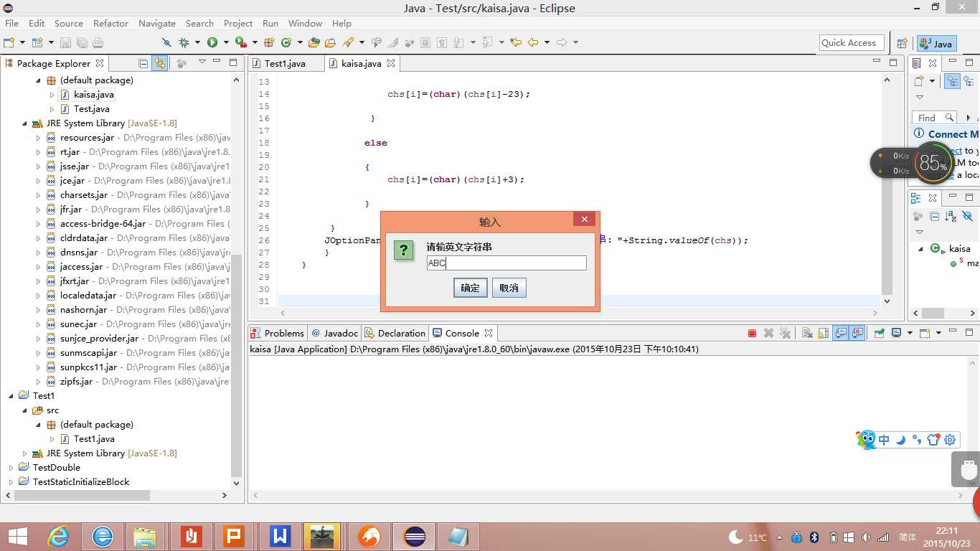Collapse the Test1 project node
Screen dimensions: 980x551
[x=11, y=396]
